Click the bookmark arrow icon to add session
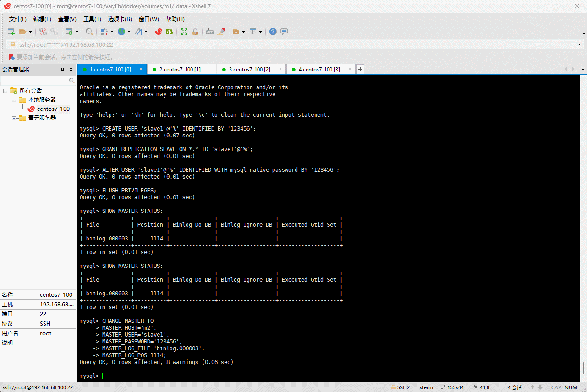The image size is (587, 392). (12, 57)
